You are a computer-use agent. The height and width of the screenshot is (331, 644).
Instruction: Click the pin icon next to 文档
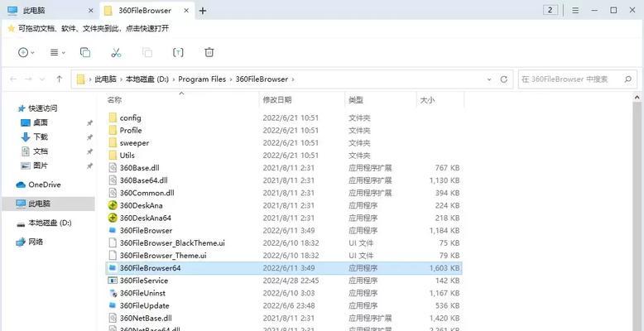[89, 151]
